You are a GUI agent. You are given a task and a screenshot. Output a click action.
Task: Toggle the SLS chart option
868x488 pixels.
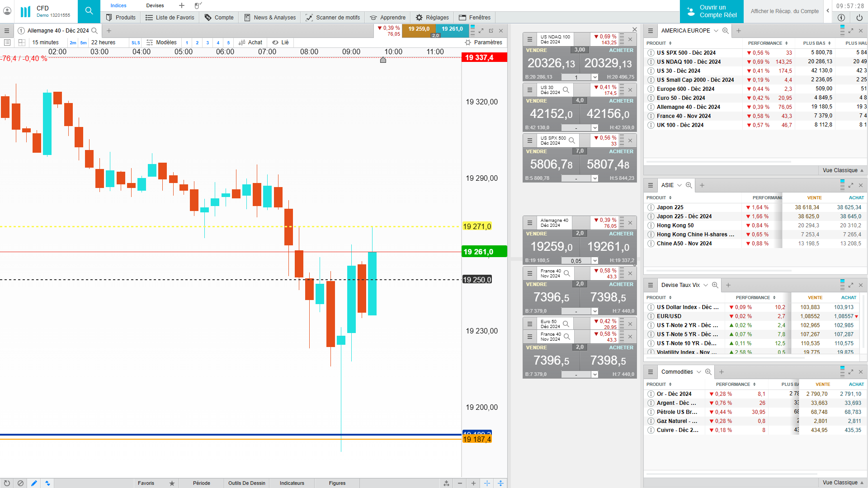tap(136, 42)
